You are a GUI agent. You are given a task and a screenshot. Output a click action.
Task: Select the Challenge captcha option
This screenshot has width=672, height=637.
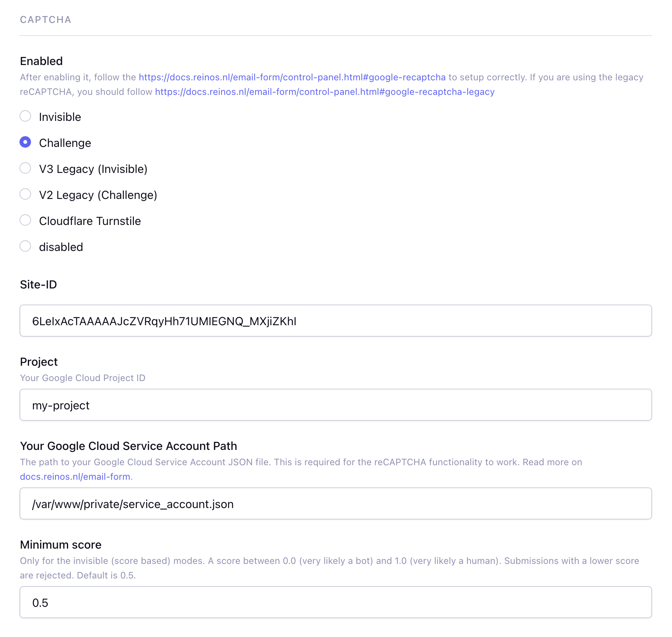point(25,142)
